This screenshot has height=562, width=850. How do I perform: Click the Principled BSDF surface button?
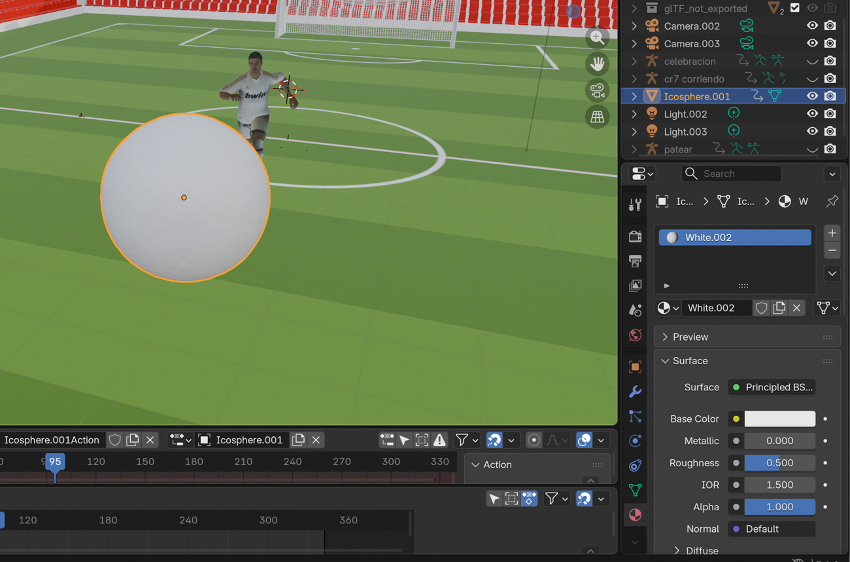(771, 387)
